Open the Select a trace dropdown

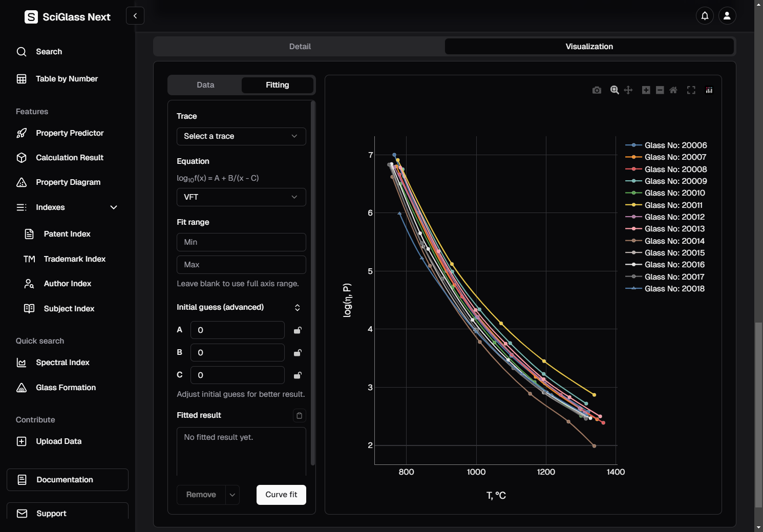tap(241, 136)
